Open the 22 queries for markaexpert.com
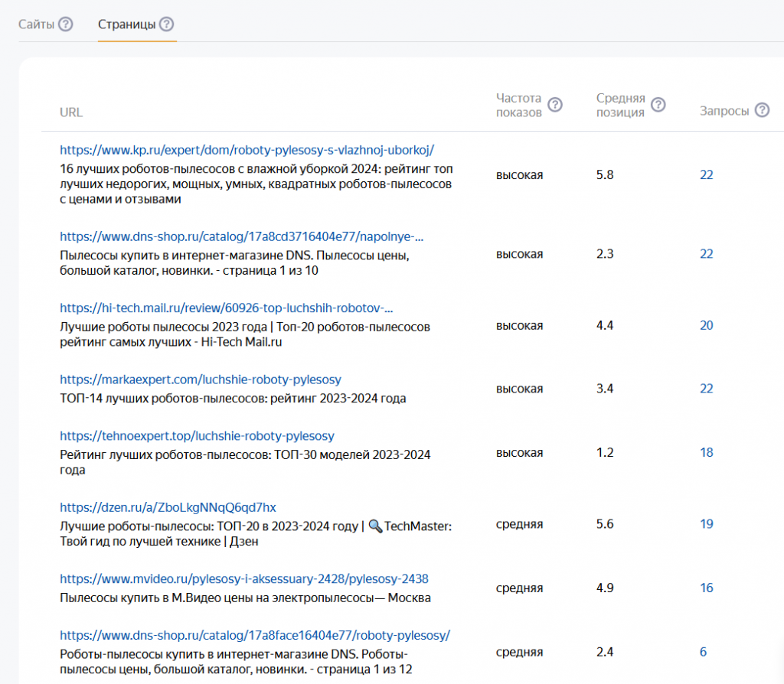Viewport: 784px width, 684px height. pyautogui.click(x=707, y=388)
